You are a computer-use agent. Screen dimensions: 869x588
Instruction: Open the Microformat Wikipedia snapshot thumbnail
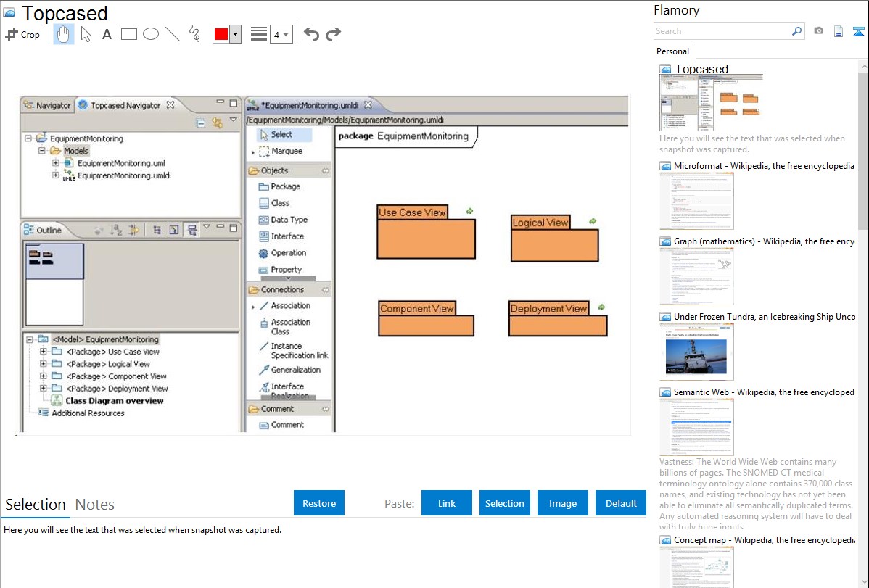click(696, 201)
